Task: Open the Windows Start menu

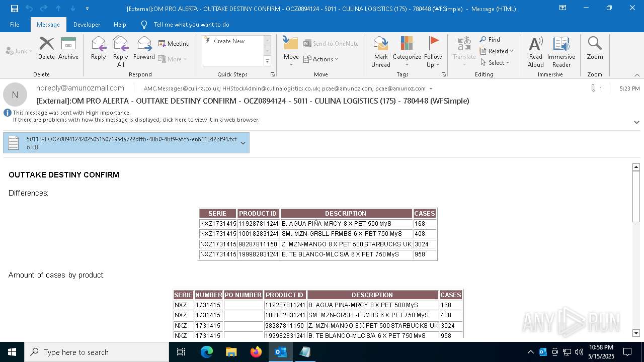Action: point(12,352)
